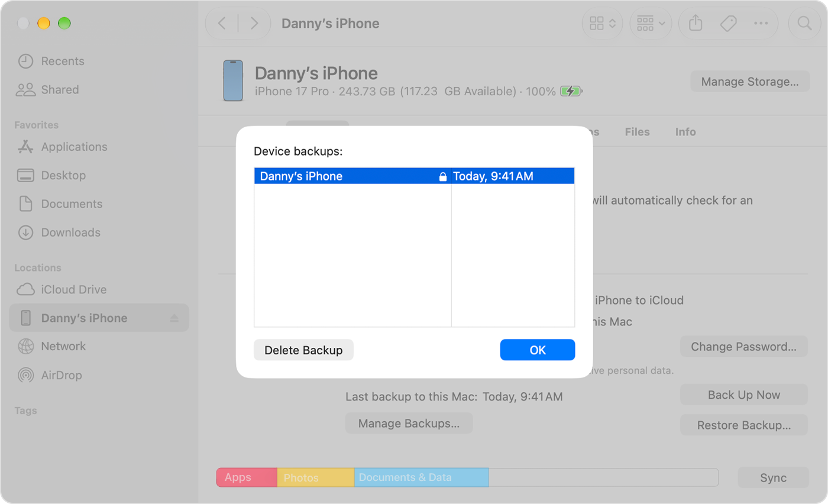Click Restore Backup button

pos(744,425)
